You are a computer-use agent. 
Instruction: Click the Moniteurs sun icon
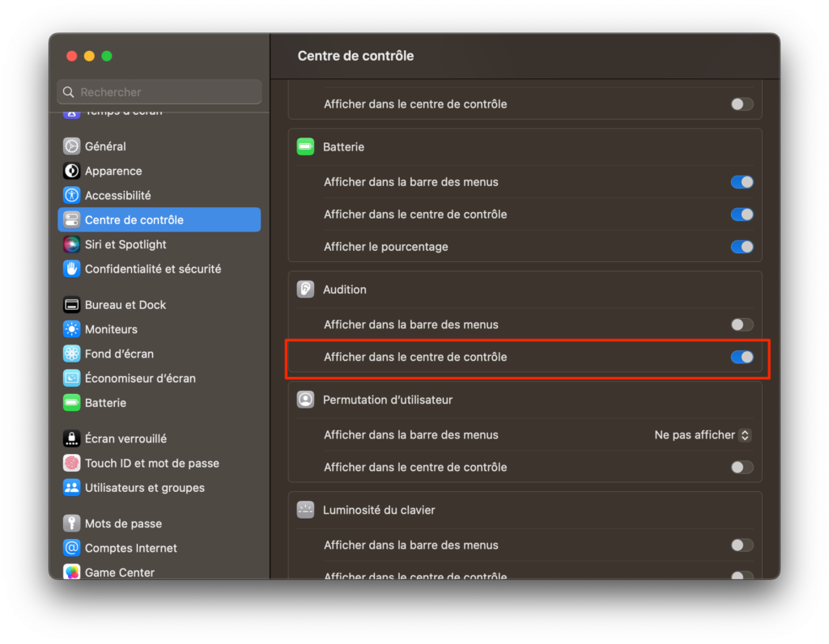point(71,329)
